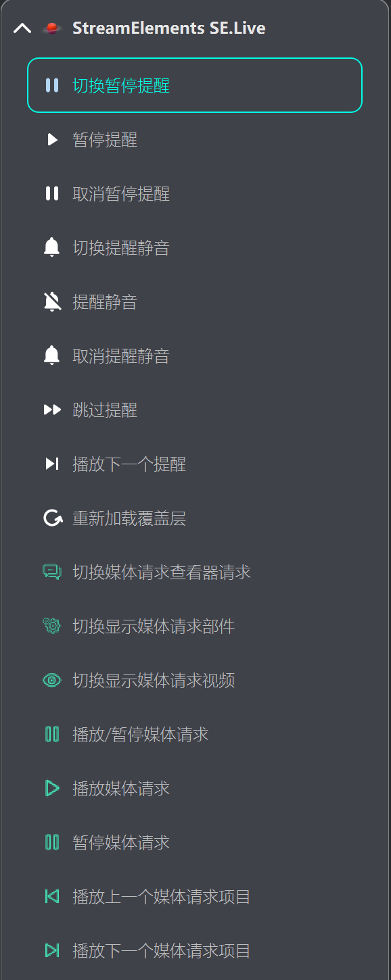Select the pause alerts icon
The height and width of the screenshot is (980, 391).
pyautogui.click(x=52, y=139)
